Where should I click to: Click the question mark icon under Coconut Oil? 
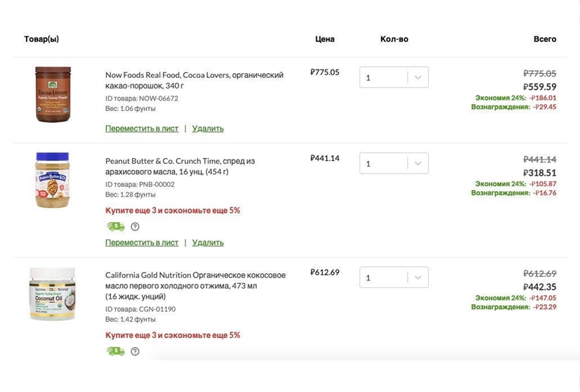[135, 351]
